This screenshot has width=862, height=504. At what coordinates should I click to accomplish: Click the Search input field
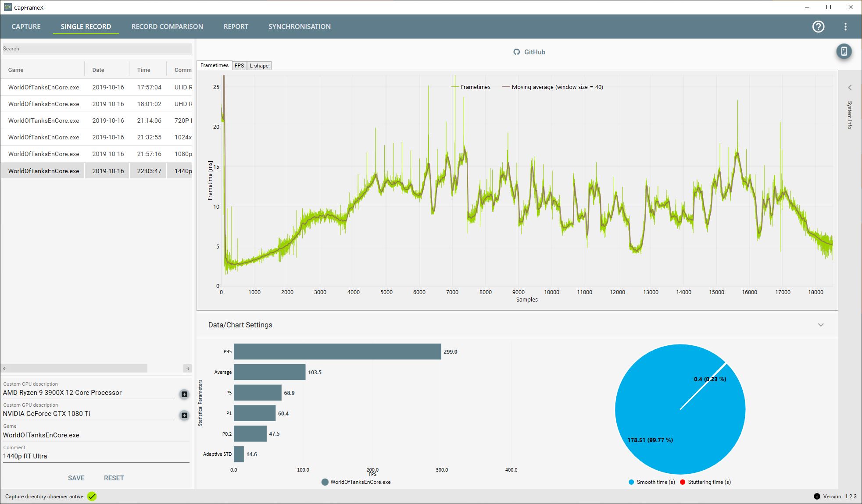pos(97,49)
